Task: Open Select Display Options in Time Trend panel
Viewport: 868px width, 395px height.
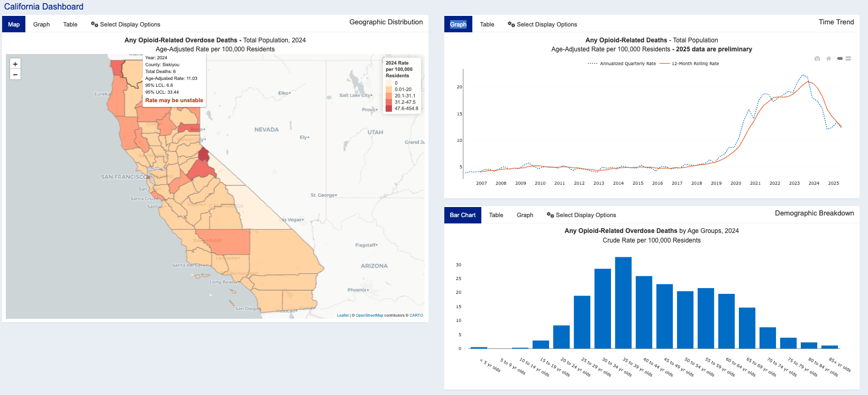Action: [542, 24]
